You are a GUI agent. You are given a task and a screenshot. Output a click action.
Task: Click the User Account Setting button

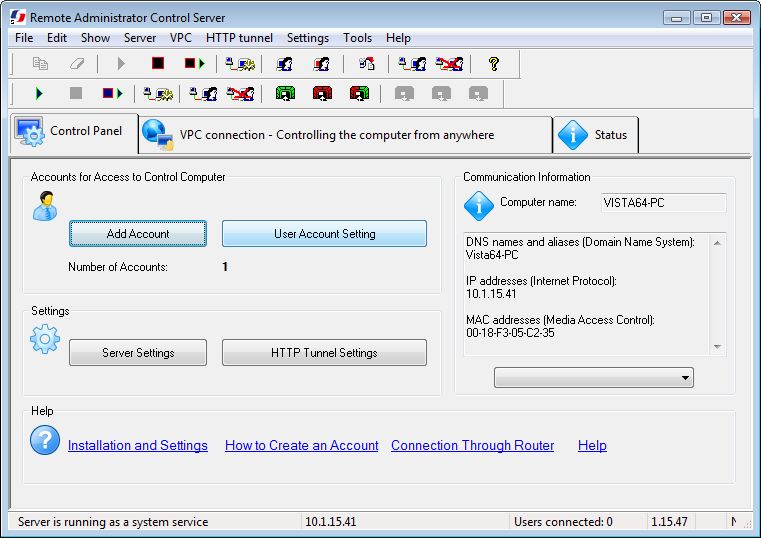point(324,233)
